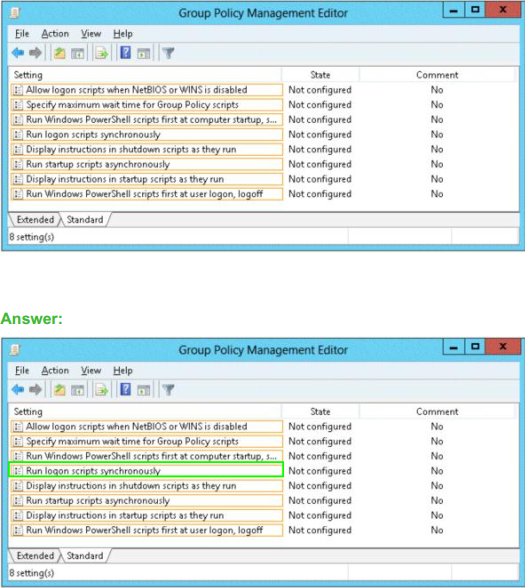
Task: Sort by the Setting column header in Answer window
Action: click(146, 411)
